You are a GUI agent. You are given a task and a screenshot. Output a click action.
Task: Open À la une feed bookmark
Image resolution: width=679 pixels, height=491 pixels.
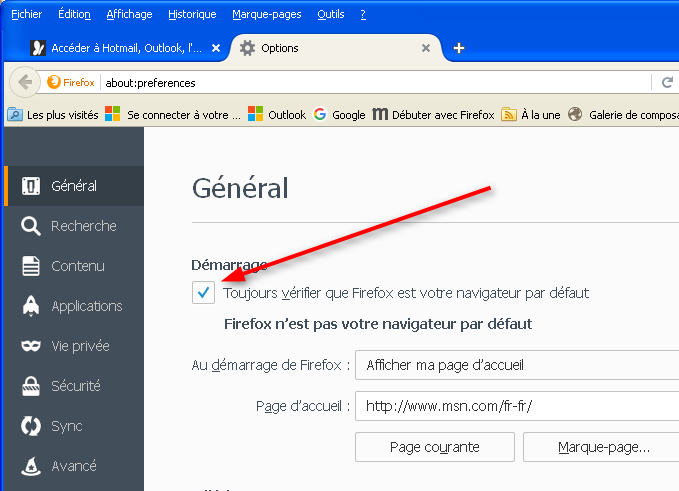click(531, 115)
